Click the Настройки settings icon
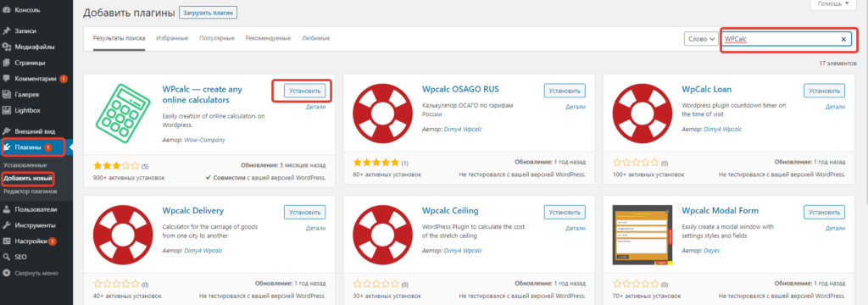The height and width of the screenshot is (305, 868). coord(7,241)
